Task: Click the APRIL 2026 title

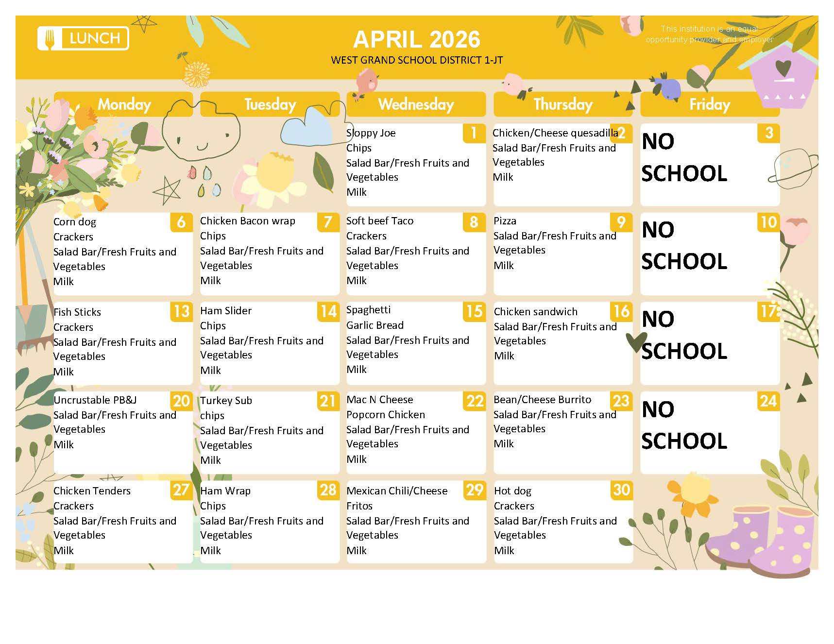Action: pos(416,39)
